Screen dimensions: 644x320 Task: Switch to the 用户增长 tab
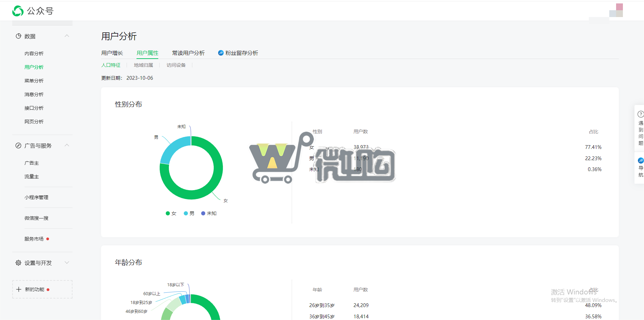112,53
